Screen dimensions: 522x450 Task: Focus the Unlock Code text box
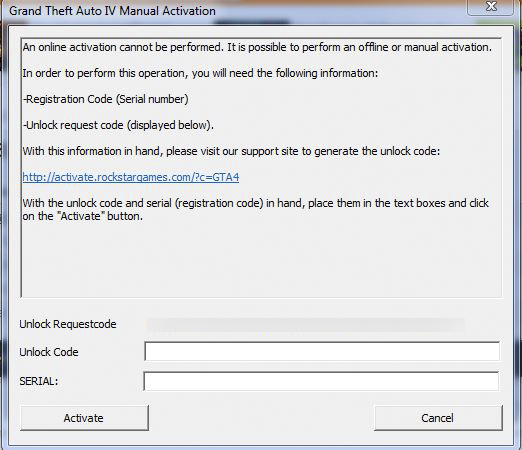pos(322,351)
